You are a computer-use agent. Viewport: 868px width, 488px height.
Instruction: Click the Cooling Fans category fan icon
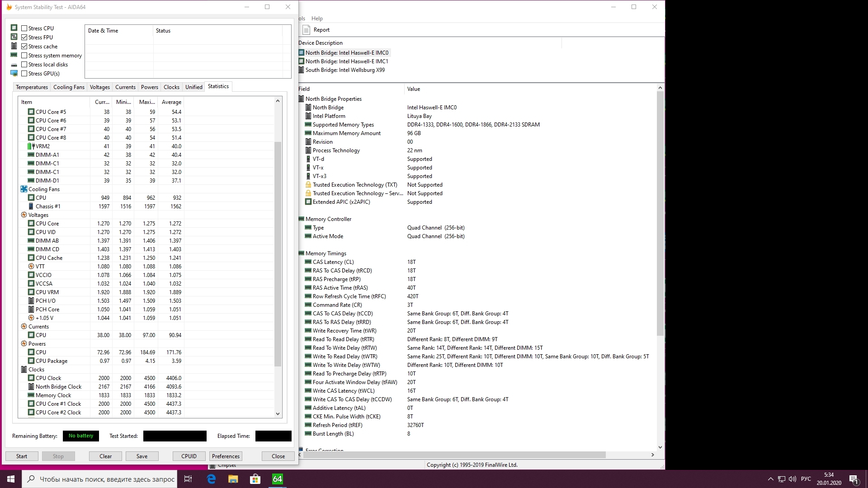pos(24,189)
